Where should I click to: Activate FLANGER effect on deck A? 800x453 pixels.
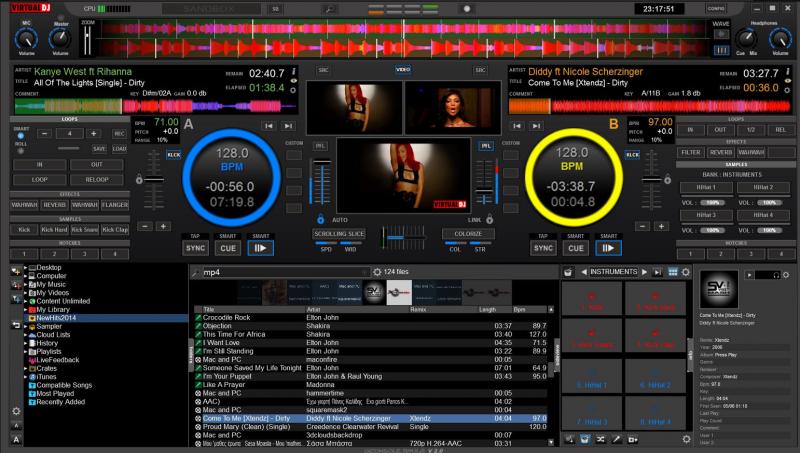(115, 205)
